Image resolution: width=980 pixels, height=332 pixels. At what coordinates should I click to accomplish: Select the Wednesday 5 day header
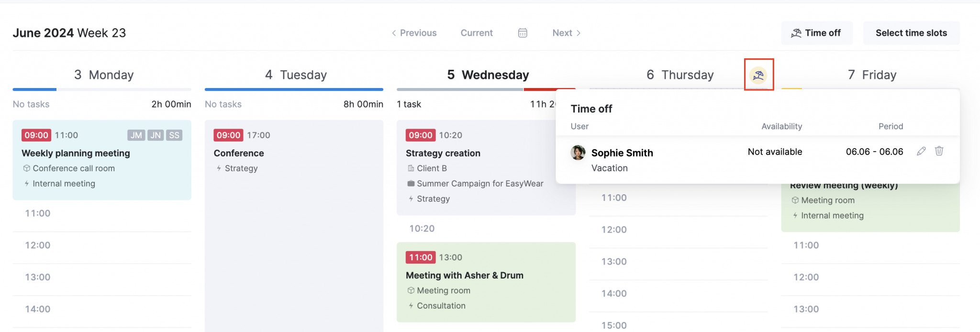click(x=487, y=75)
